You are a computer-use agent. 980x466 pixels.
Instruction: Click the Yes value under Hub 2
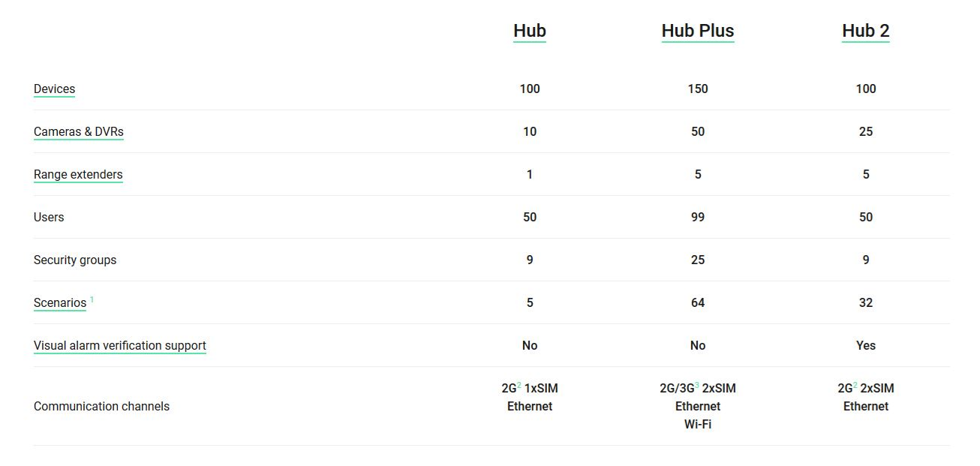tap(865, 346)
